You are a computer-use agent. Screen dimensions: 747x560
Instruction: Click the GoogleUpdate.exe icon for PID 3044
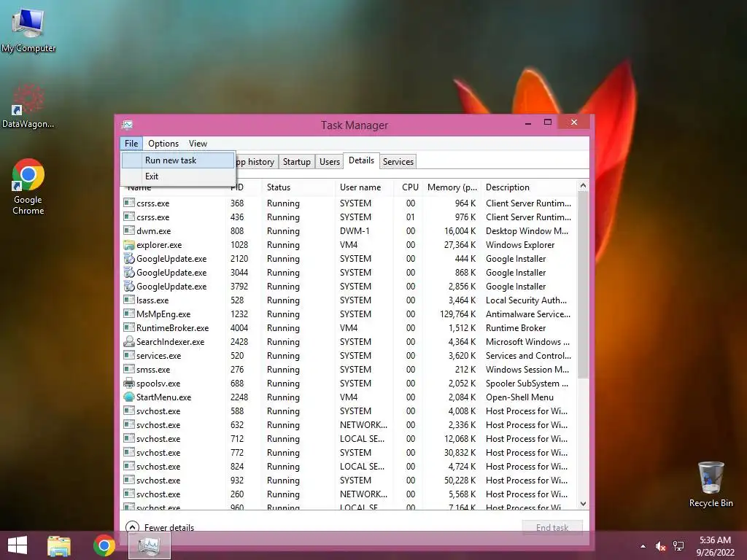pyautogui.click(x=128, y=273)
